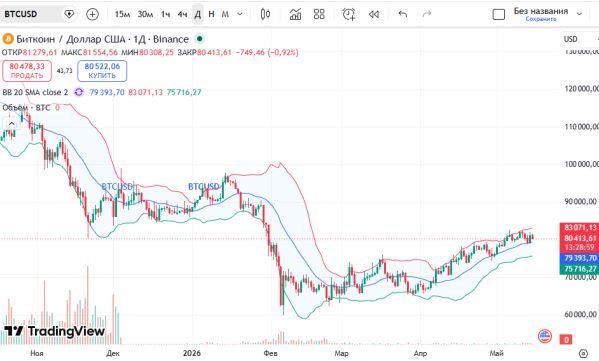Viewport: 599px width, 361px height.
Task: Click the spread value 43,73
Action: coord(64,71)
